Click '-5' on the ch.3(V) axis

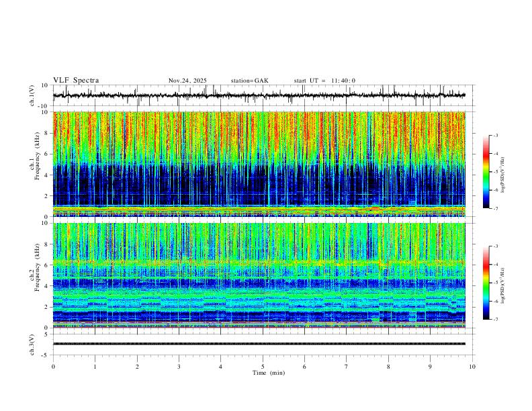coord(46,355)
